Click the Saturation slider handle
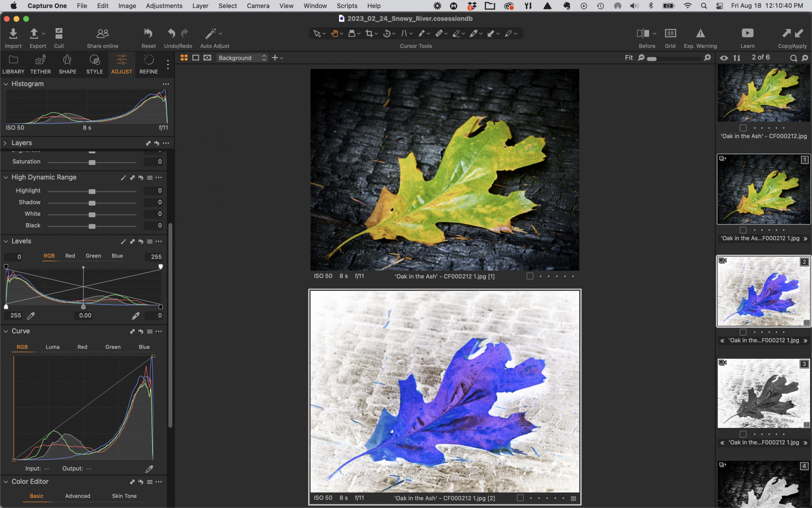Image resolution: width=812 pixels, height=508 pixels. click(92, 162)
